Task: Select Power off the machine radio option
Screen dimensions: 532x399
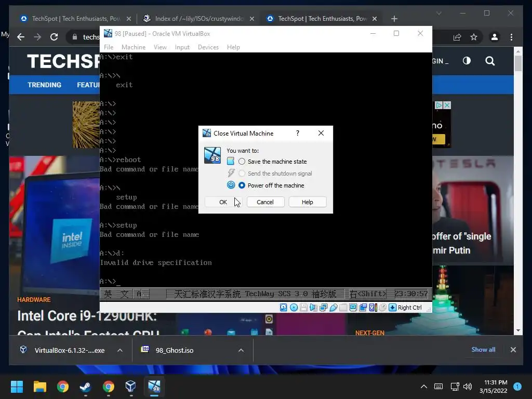Action: tap(242, 185)
